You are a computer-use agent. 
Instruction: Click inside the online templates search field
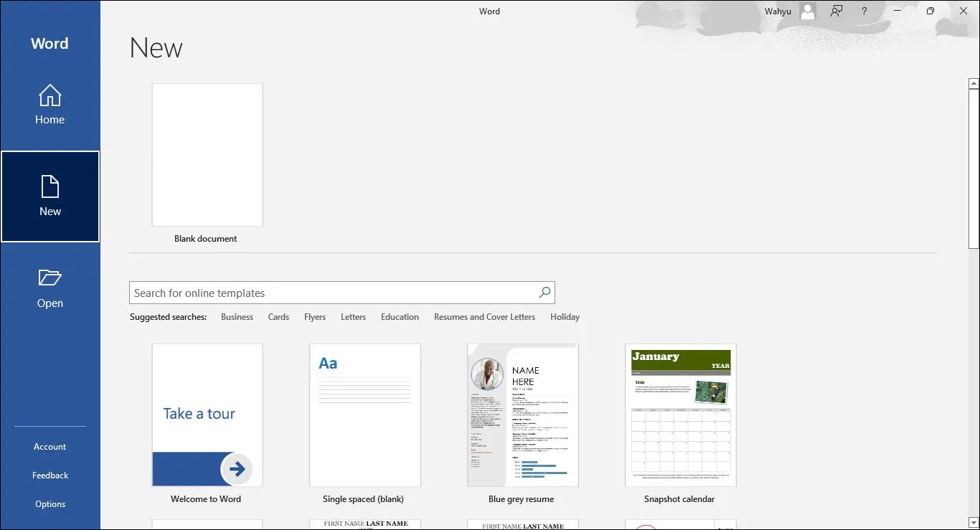323,293
